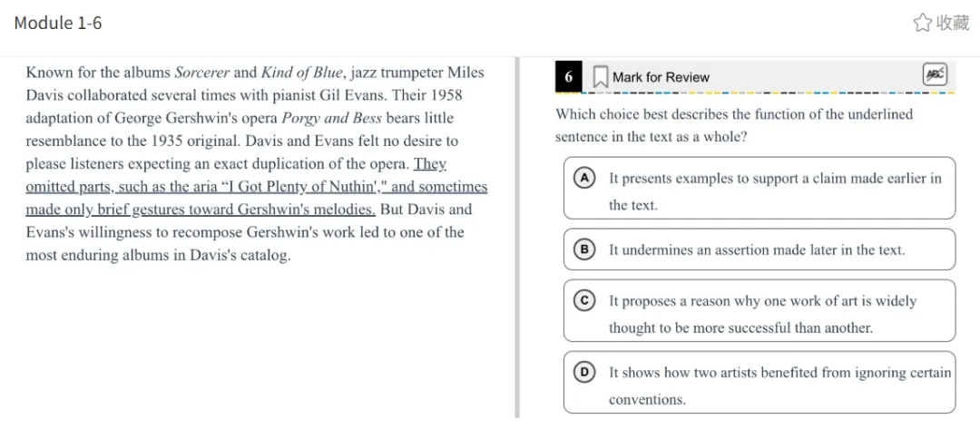
Task: Select the circled A option letter
Action: (585, 178)
